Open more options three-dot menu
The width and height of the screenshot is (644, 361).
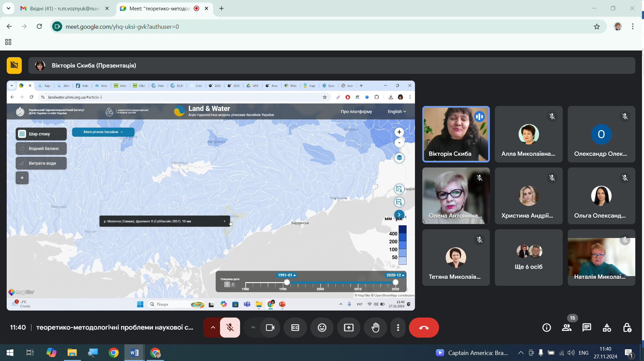click(398, 328)
